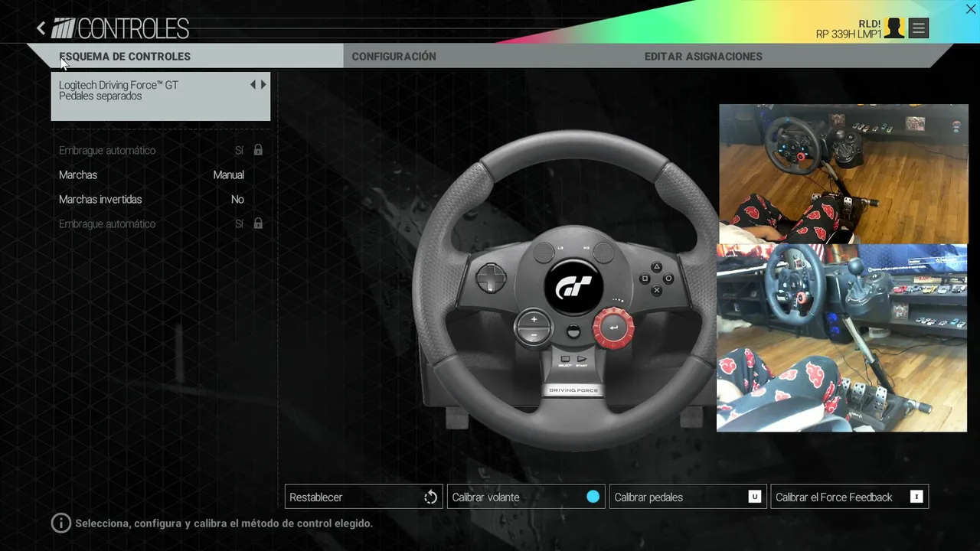Click the D-pad on the wheel
The image size is (980, 551).
pyautogui.click(x=491, y=278)
